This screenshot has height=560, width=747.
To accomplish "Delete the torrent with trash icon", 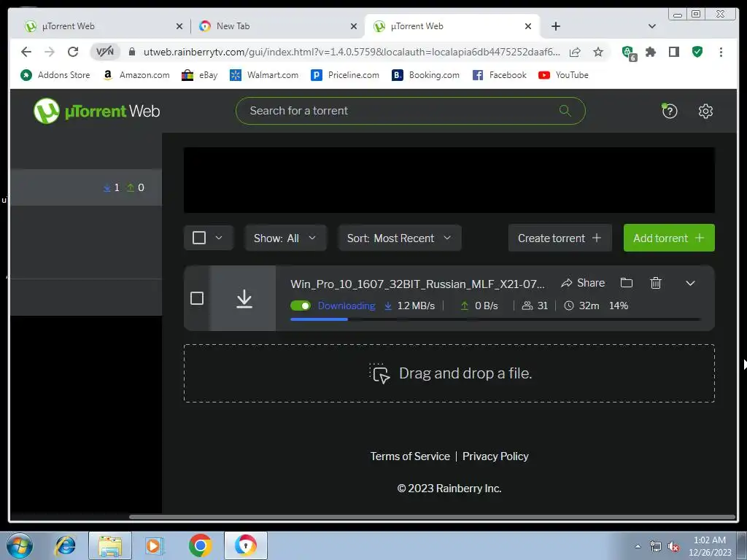I will click(x=656, y=283).
